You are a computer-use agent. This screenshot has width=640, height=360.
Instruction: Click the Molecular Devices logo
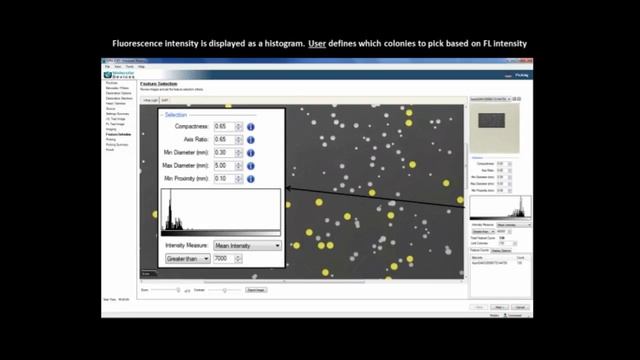(119, 75)
